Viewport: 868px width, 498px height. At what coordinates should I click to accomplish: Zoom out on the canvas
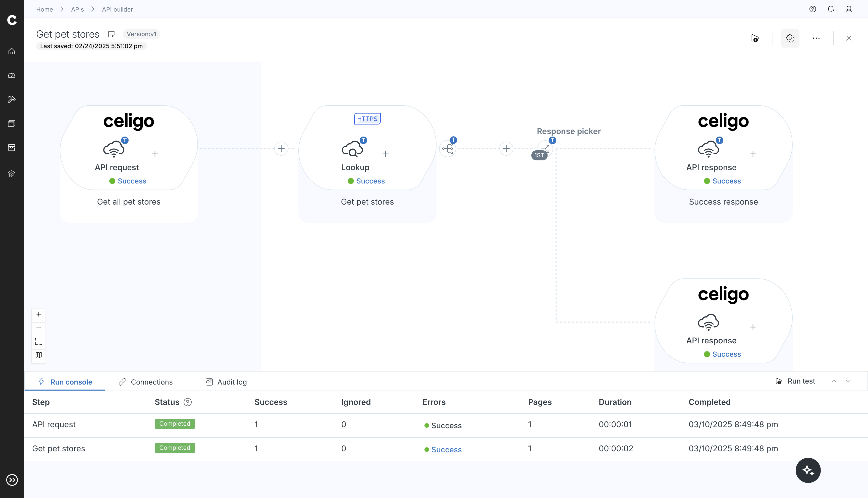[x=39, y=328]
